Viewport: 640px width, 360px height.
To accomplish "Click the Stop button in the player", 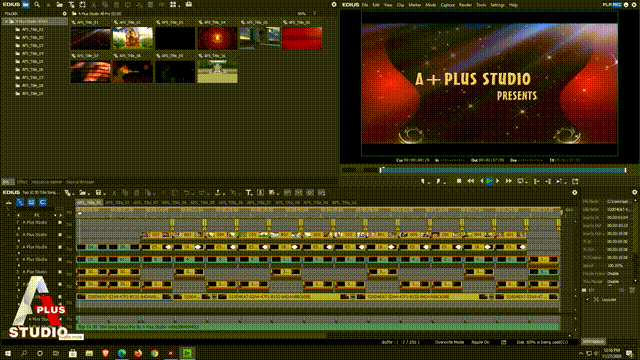I will (x=459, y=181).
